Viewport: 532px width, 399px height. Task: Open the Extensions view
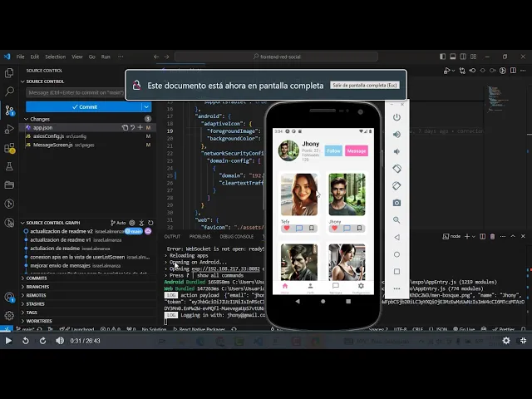pyautogui.click(x=9, y=148)
